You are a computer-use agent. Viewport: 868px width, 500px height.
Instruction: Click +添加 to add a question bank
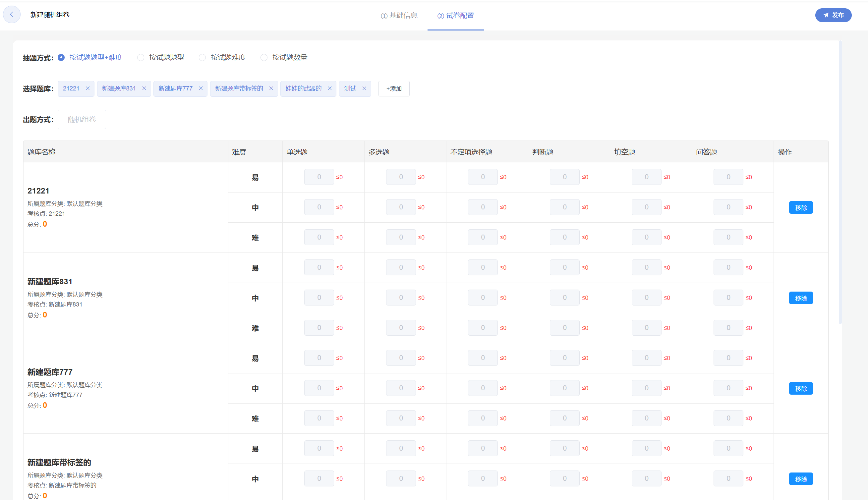(x=394, y=88)
